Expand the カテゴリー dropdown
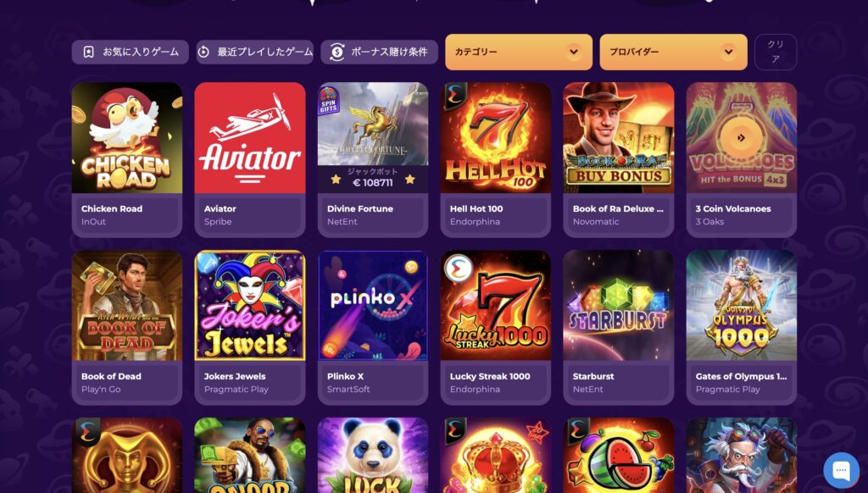Viewport: 868px width, 493px height. pos(519,52)
